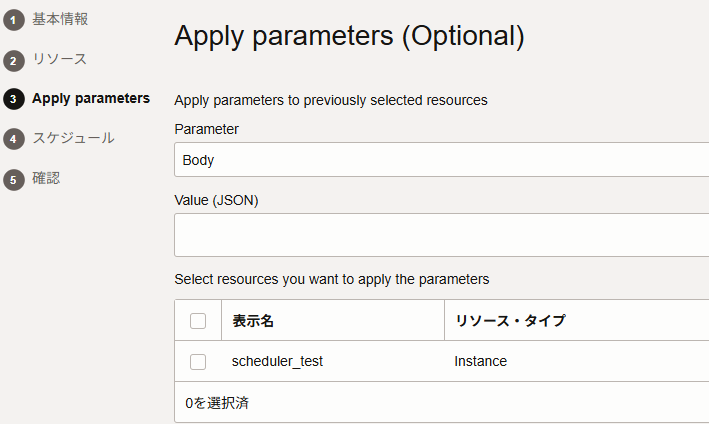
Task: Click the step 1 number circle
Action: click(x=14, y=20)
